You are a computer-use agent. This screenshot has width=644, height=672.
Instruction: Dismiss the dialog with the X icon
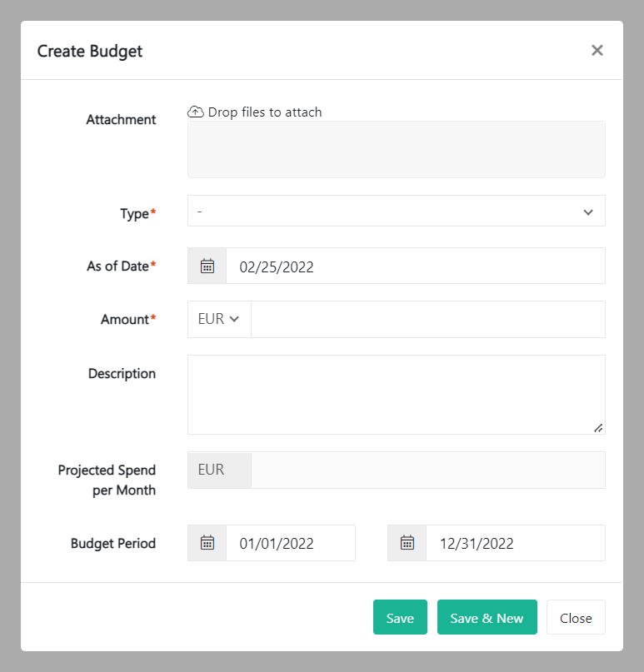(x=597, y=50)
